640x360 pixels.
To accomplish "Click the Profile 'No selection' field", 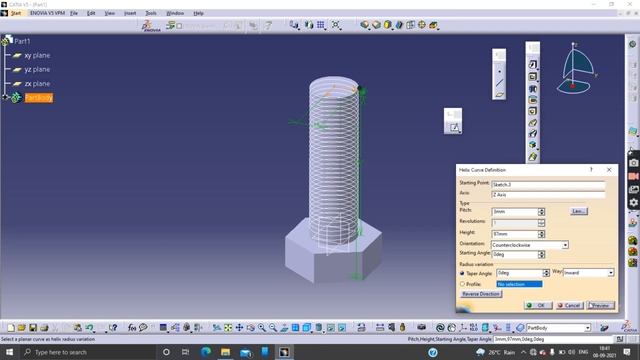I will point(519,284).
